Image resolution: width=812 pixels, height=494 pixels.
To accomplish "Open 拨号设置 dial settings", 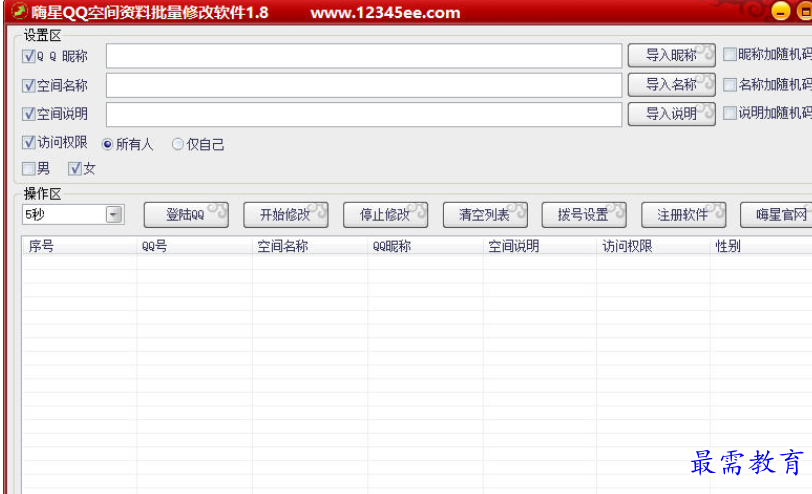I will click(x=584, y=214).
